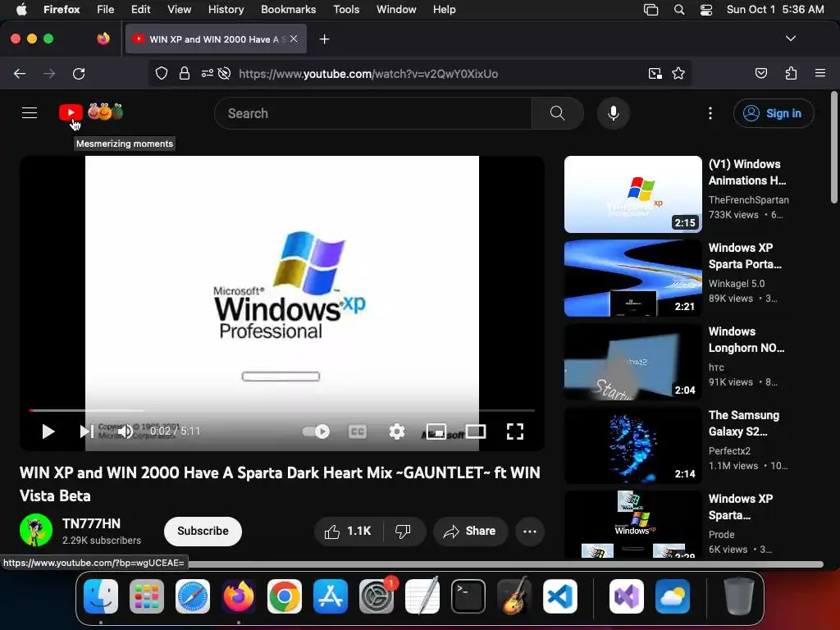Screen dimensions: 840x630
Task: Open the Window menu
Action: pyautogui.click(x=396, y=9)
